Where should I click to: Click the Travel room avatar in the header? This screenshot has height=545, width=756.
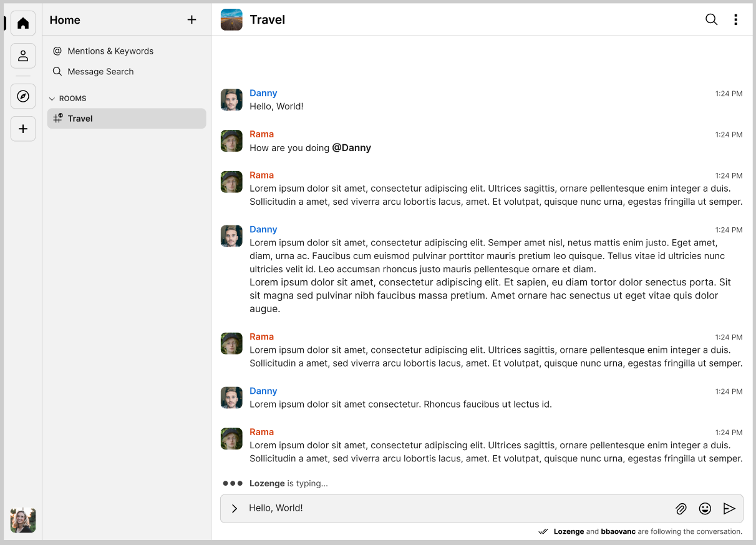[x=231, y=19]
